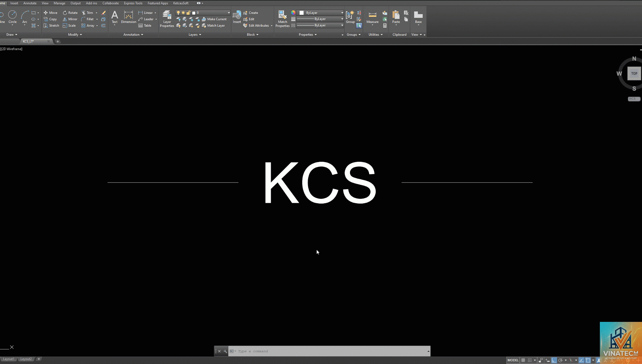Toggle the drawing grid display in status bar
This screenshot has width=642, height=364.
[523, 360]
